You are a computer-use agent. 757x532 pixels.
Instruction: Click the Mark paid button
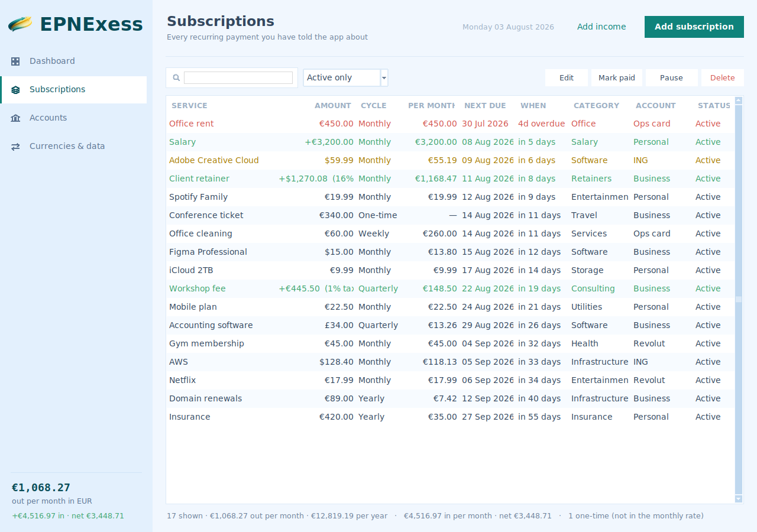pos(617,77)
